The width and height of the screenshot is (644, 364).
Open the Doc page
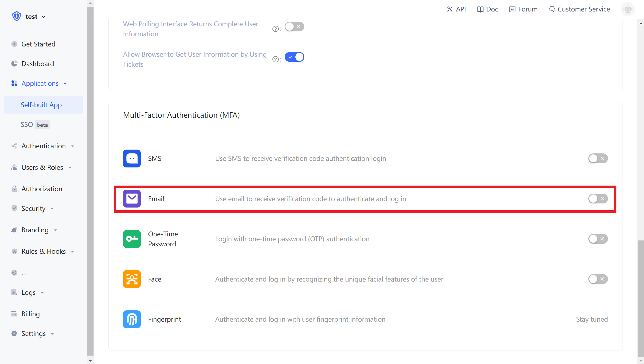pyautogui.click(x=487, y=9)
